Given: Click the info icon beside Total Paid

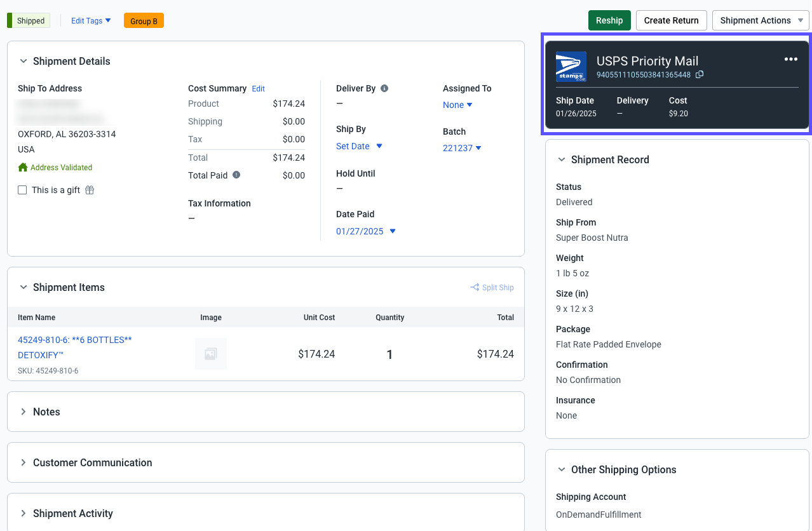Looking at the screenshot, I should (236, 175).
